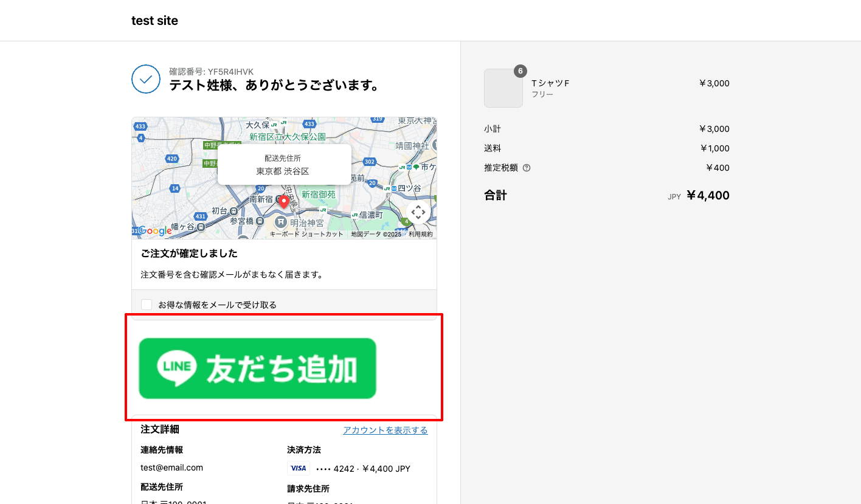861x504 pixels.
Task: Click the 送料 ¥1,000 value
Action: 714,148
